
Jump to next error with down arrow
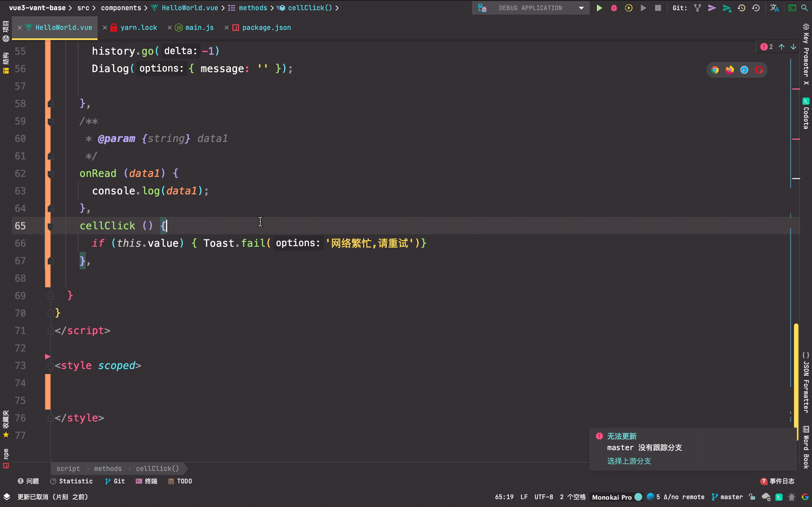click(x=793, y=47)
